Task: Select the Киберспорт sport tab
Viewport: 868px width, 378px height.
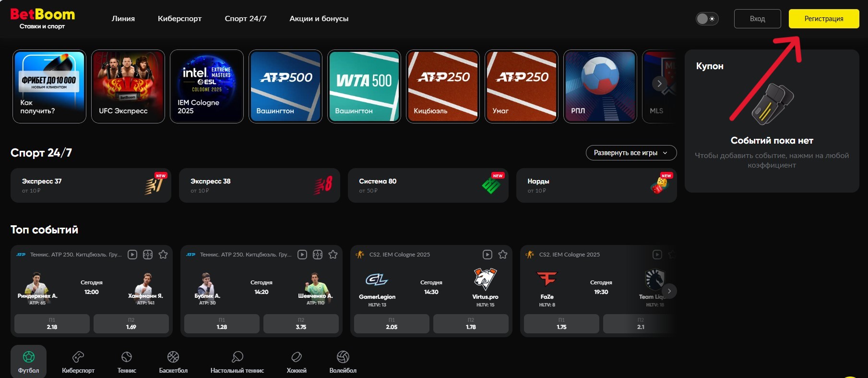Action: (x=78, y=362)
